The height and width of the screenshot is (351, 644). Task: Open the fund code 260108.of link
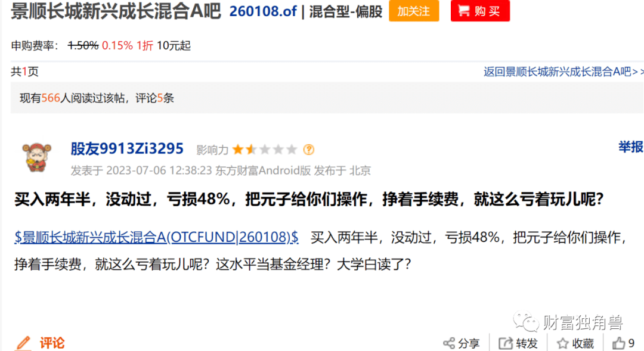pos(263,11)
